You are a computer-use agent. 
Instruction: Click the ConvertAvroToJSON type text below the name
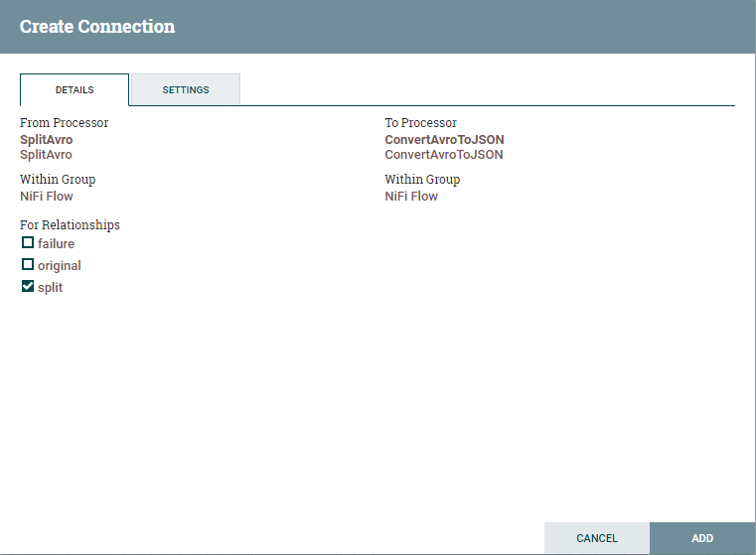pos(444,155)
